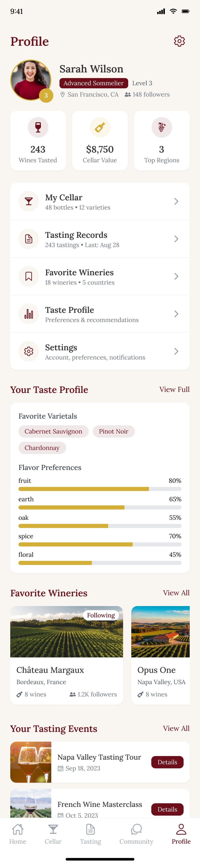Toggle the Cabernet Sauvignon varietal chip

(x=53, y=431)
